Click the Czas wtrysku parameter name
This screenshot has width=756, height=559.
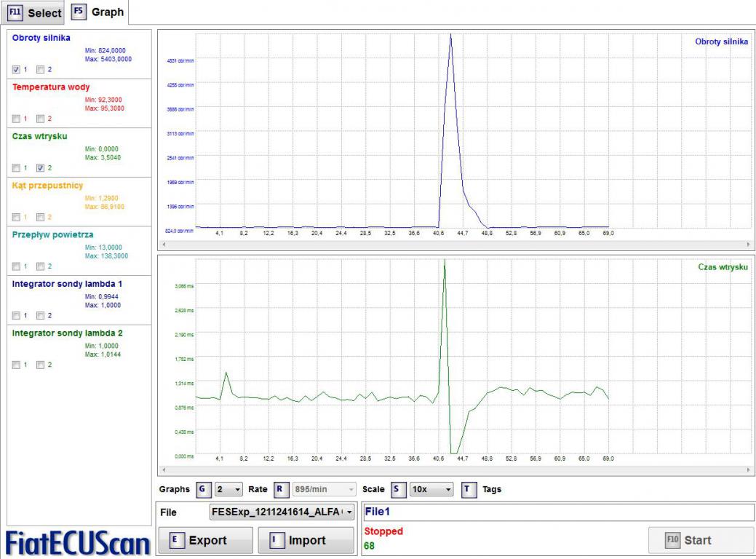tap(39, 136)
